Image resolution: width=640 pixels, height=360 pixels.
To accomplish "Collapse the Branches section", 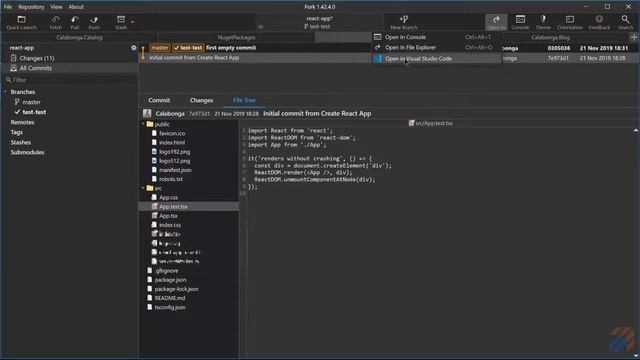I will pyautogui.click(x=5, y=92).
